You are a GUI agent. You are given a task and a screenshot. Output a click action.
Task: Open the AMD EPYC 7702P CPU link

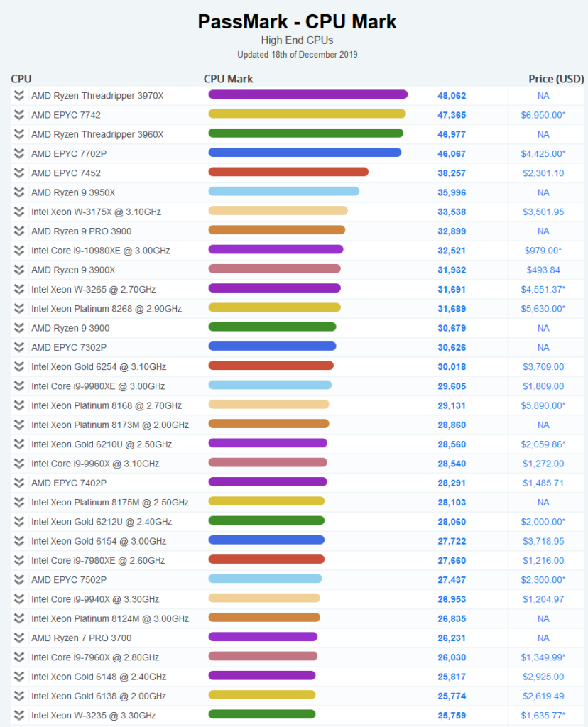(x=69, y=154)
